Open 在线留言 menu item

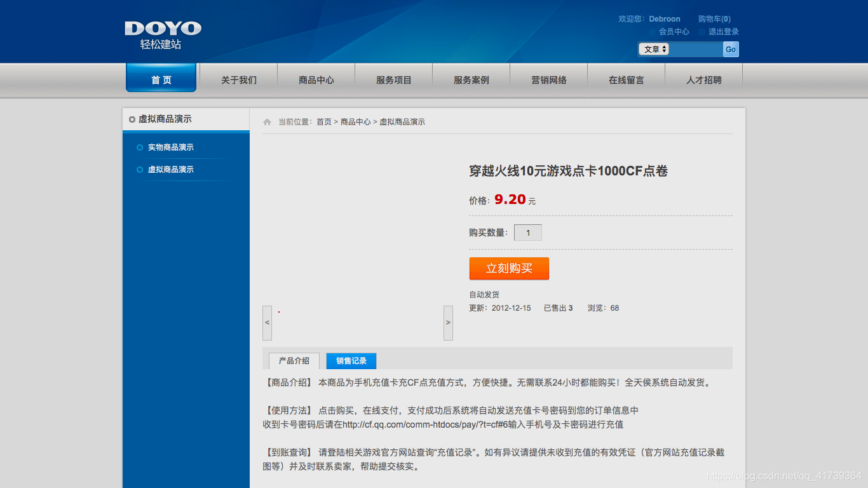[627, 80]
